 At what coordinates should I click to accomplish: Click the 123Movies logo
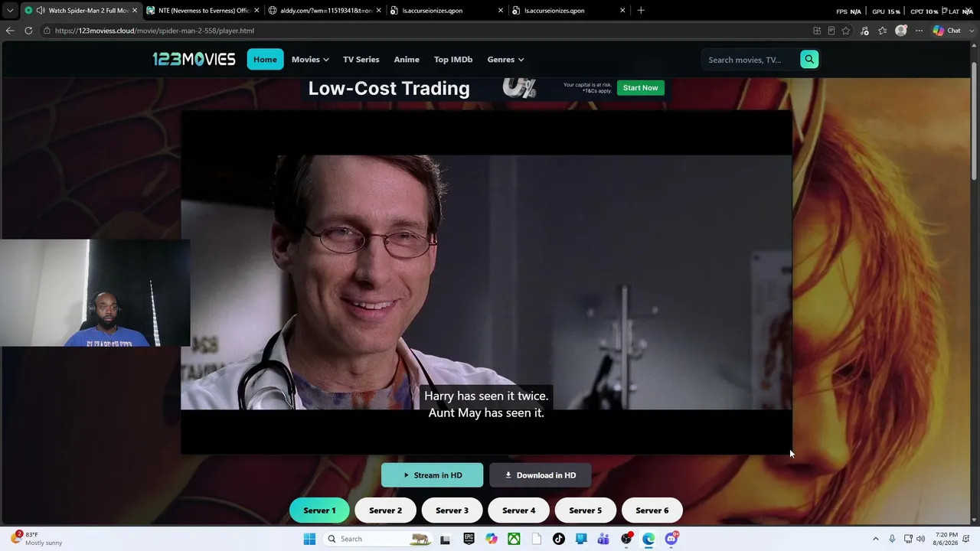point(194,59)
